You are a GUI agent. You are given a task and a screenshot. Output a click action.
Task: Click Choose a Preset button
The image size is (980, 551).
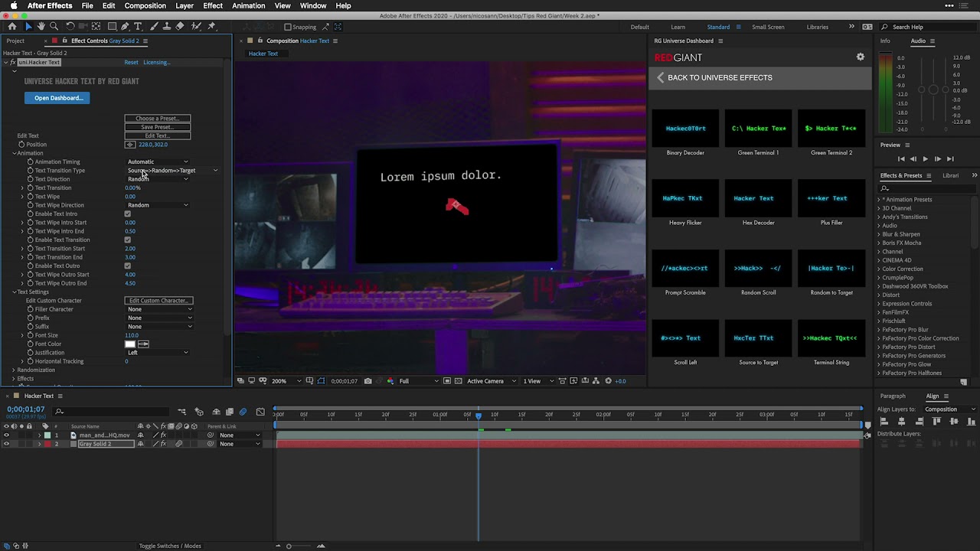point(157,119)
